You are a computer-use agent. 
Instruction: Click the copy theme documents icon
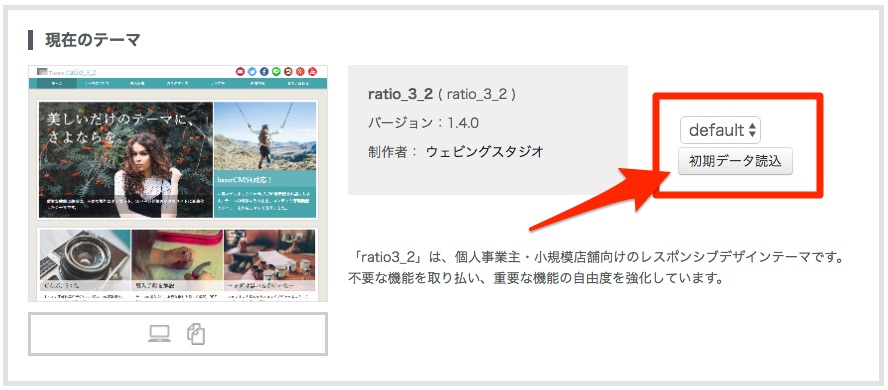point(196,334)
